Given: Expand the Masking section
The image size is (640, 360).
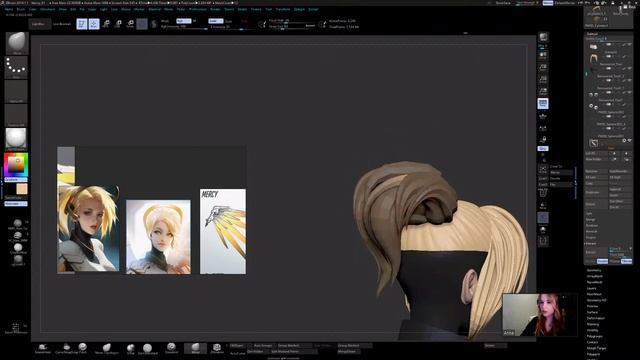Looking at the screenshot, I should (x=593, y=324).
